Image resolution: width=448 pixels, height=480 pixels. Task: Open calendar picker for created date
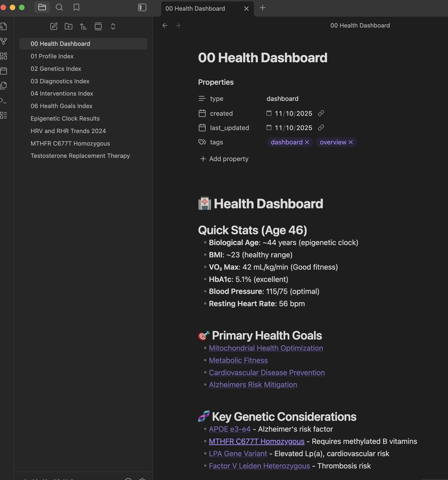point(269,113)
